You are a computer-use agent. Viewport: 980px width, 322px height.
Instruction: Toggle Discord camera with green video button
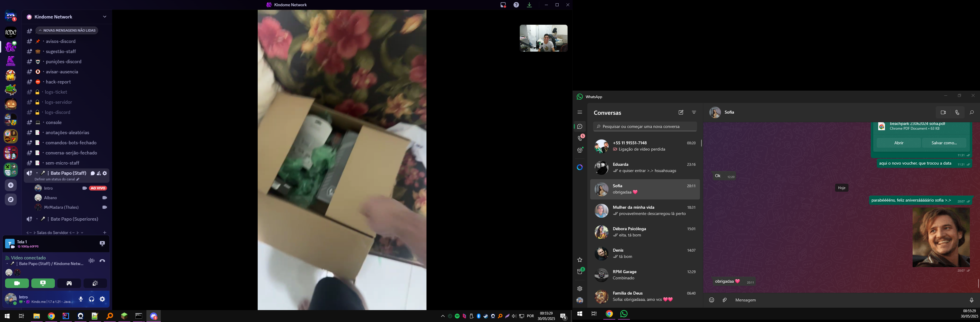(x=17, y=283)
